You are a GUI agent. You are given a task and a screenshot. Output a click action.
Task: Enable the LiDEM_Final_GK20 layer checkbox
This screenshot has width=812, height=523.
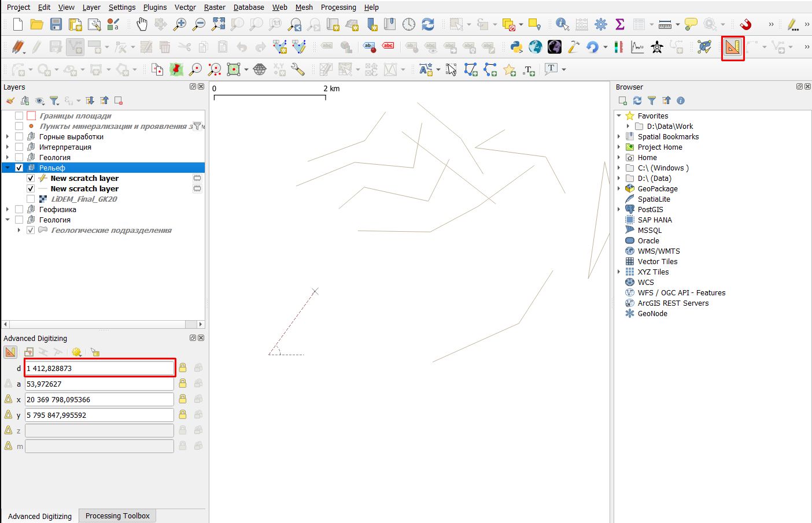31,199
